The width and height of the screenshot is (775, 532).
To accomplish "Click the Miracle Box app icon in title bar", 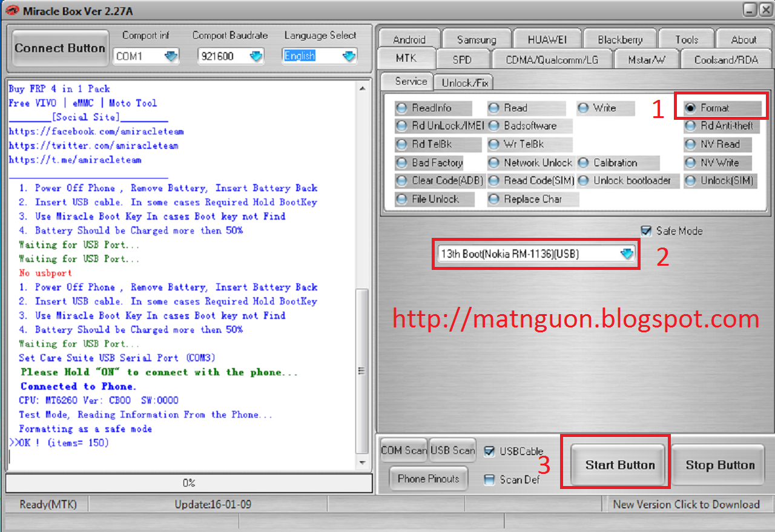I will click(12, 10).
